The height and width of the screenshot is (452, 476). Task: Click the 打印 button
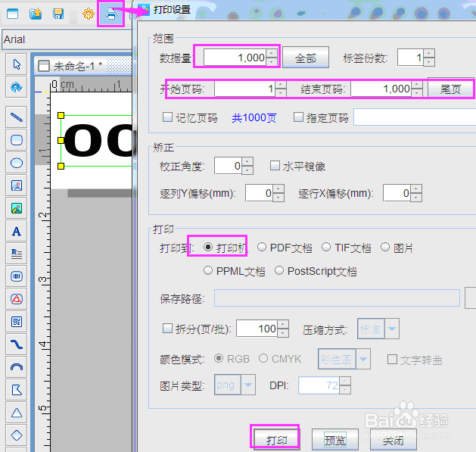[x=276, y=440]
